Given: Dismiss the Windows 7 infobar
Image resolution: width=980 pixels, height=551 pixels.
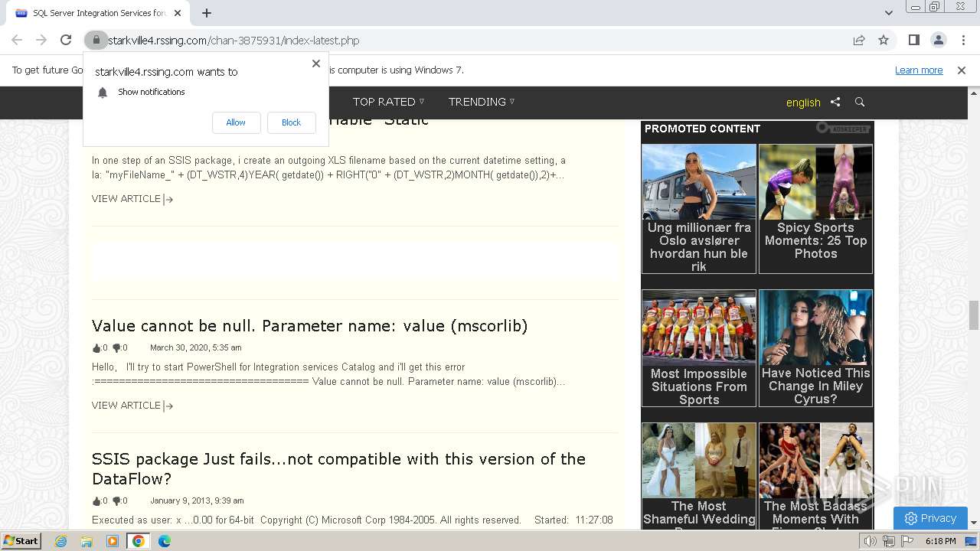Looking at the screenshot, I should (962, 70).
